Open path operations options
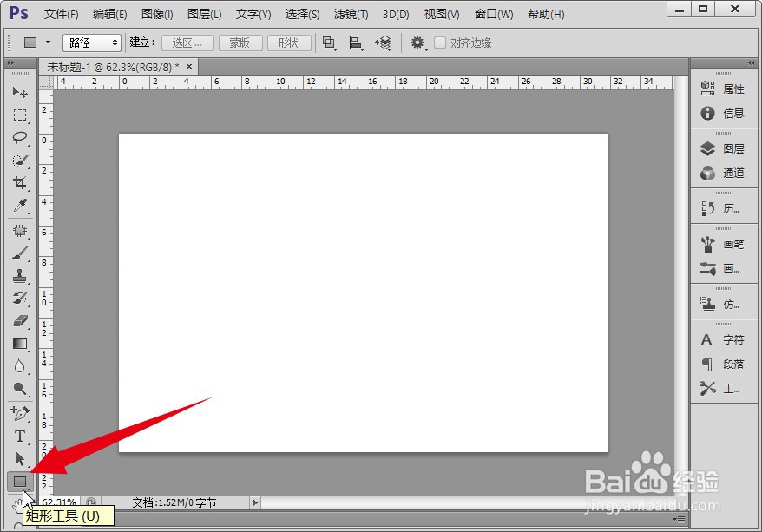The height and width of the screenshot is (532, 762). coord(329,43)
